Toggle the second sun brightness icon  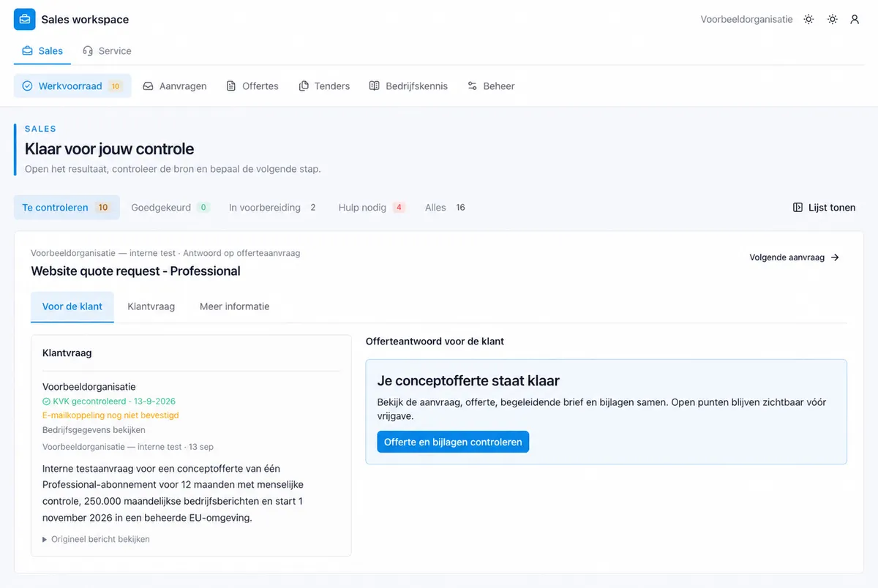833,20
